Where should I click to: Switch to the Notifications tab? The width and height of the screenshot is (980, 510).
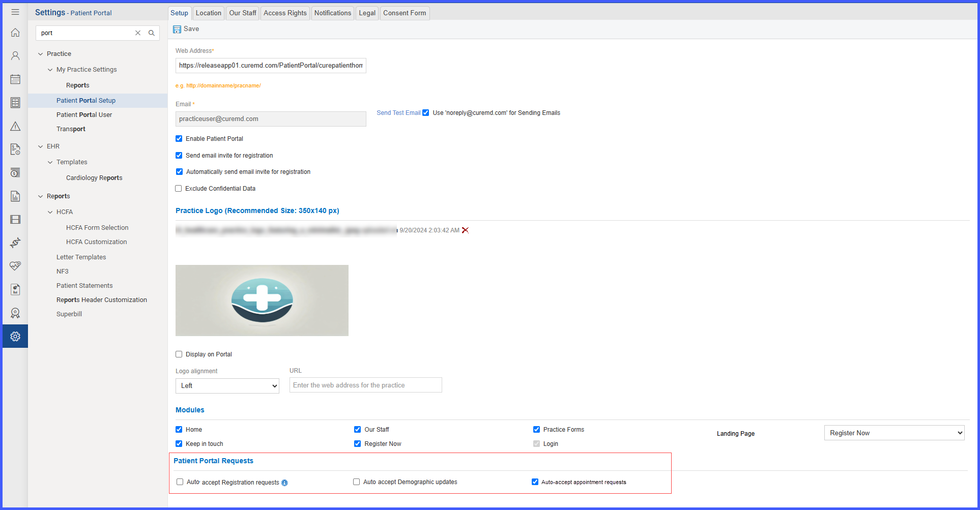[333, 13]
